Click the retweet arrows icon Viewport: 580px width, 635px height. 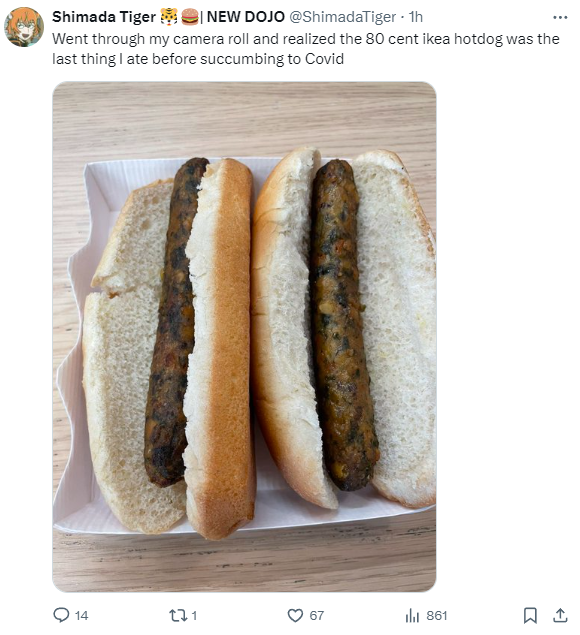click(177, 616)
